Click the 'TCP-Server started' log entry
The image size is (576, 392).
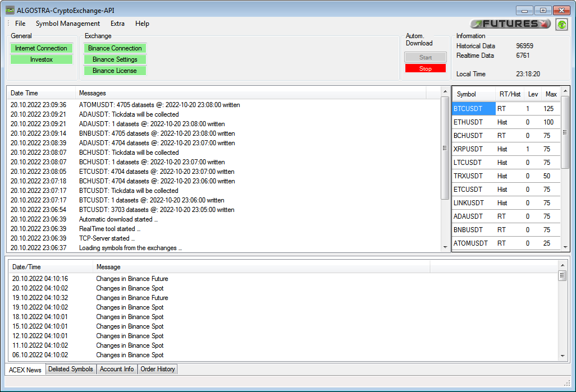107,238
